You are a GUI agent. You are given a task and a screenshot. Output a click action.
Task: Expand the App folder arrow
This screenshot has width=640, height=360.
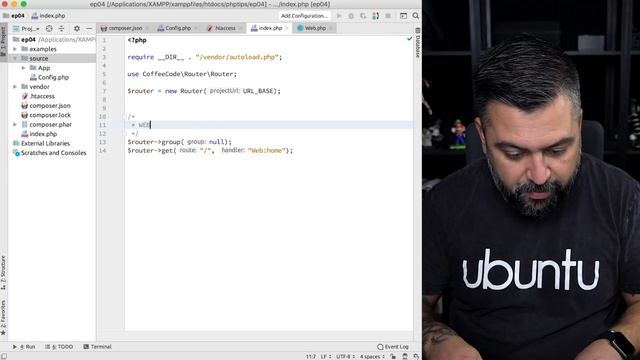pos(24,68)
